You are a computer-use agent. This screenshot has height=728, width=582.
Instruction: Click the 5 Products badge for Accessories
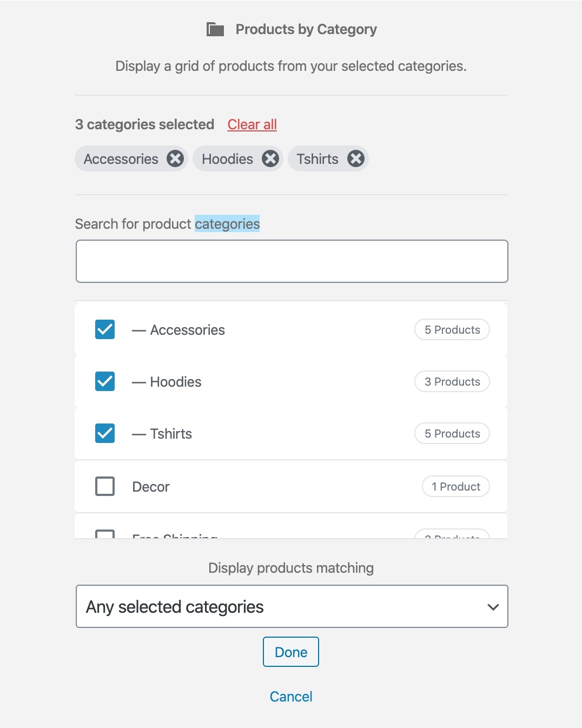[x=452, y=330]
